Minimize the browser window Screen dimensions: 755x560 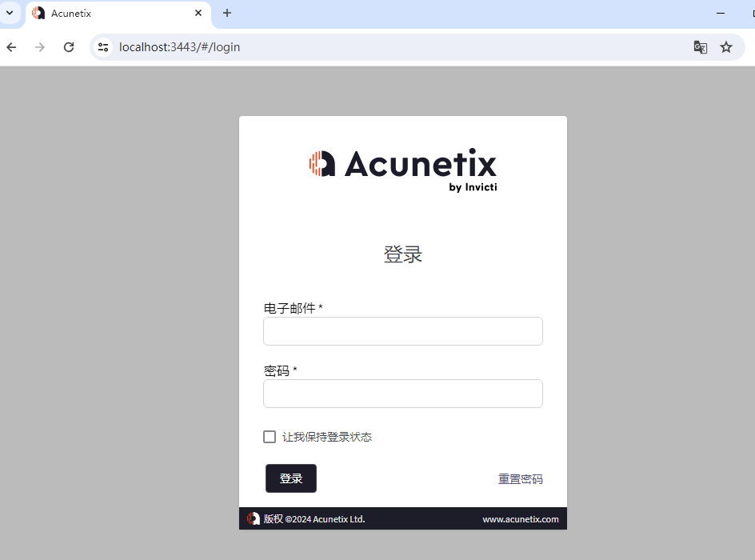(x=721, y=13)
